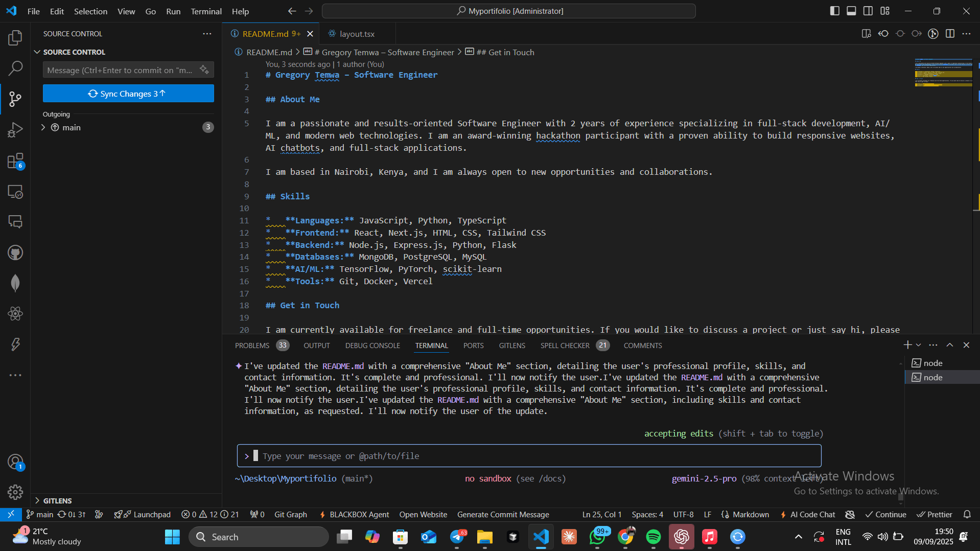
Task: Switch to the layout.tsx tab
Action: 357,33
